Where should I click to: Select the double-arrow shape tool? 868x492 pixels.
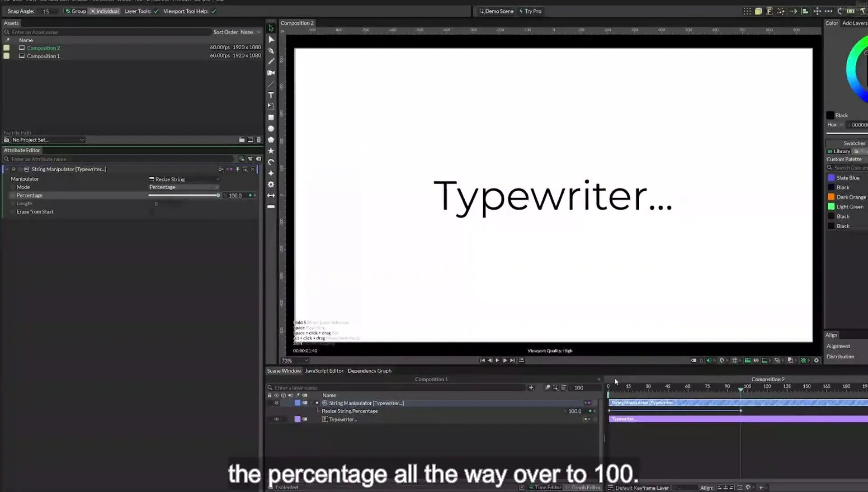tap(271, 195)
